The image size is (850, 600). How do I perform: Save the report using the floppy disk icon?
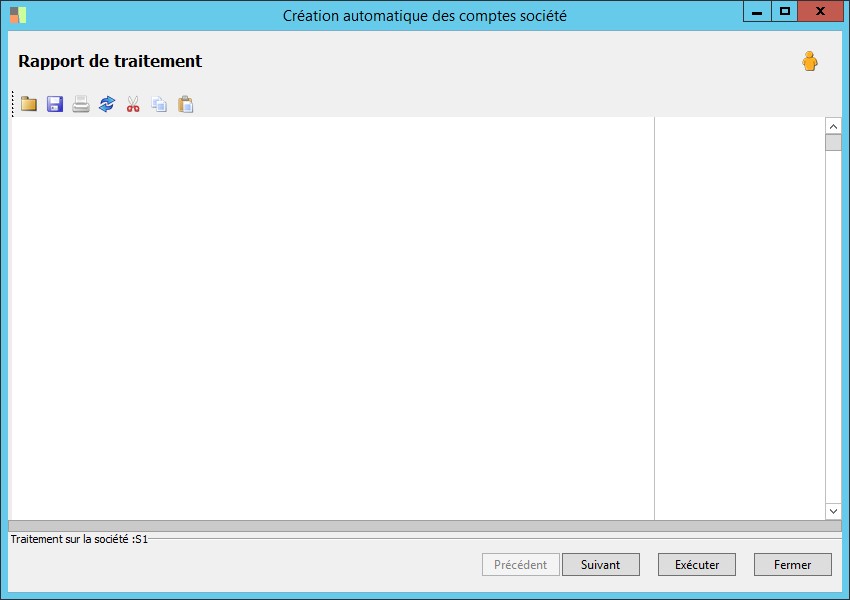pyautogui.click(x=55, y=104)
